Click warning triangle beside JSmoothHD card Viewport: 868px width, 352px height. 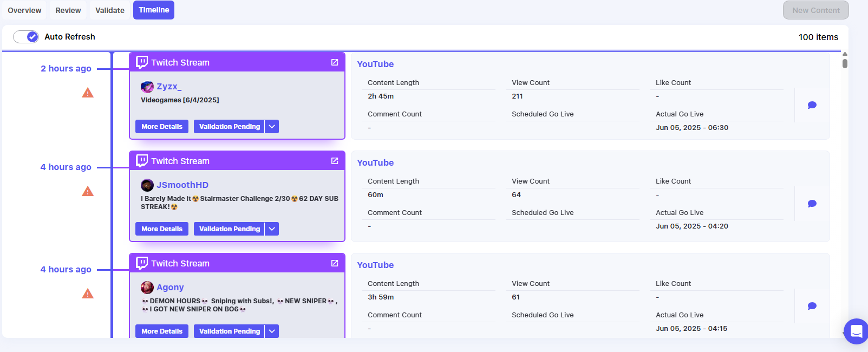tap(88, 192)
